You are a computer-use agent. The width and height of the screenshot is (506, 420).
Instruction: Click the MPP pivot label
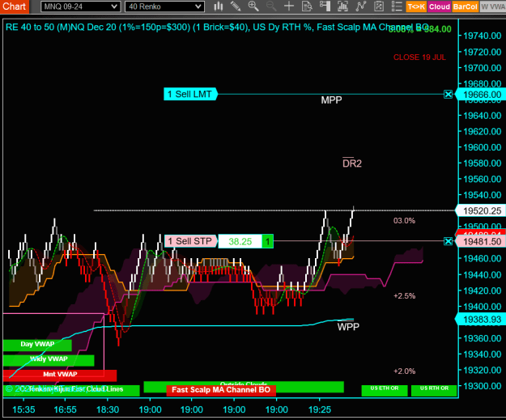coord(331,100)
